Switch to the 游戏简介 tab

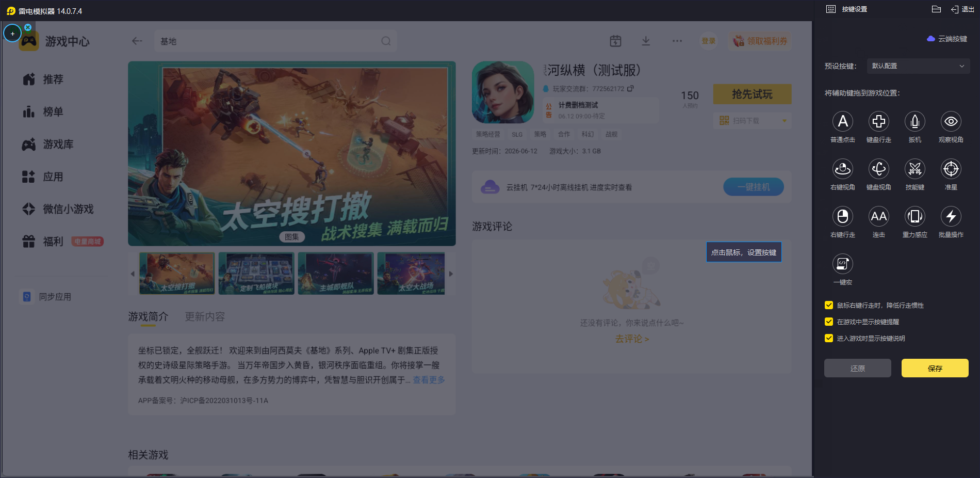click(148, 316)
